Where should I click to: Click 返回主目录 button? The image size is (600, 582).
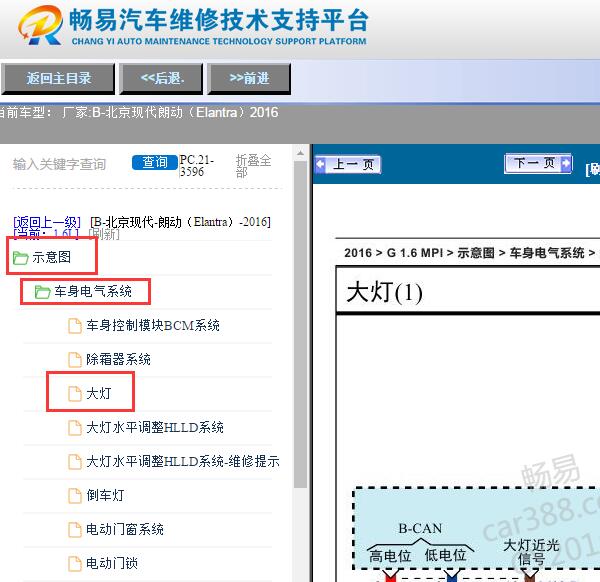click(58, 78)
